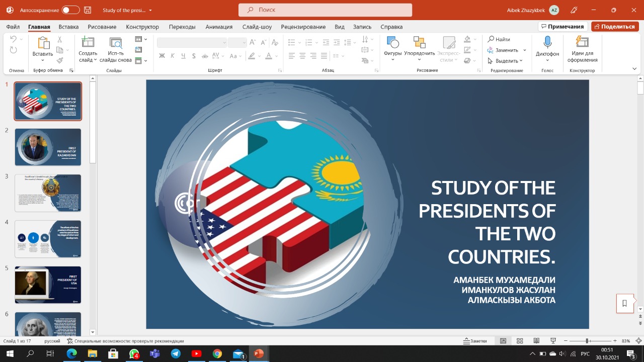644x362 pixels.
Task: Click the text highlight color swatch
Action: [251, 56]
